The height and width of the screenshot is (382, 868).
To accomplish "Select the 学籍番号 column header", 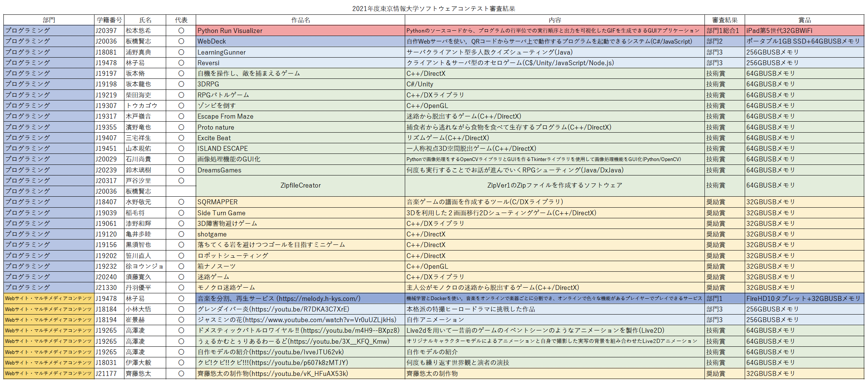I will 109,20.
